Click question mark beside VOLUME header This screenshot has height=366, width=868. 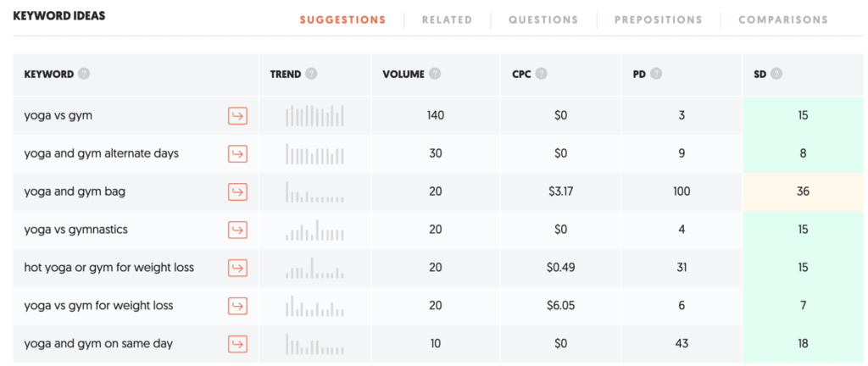(435, 74)
